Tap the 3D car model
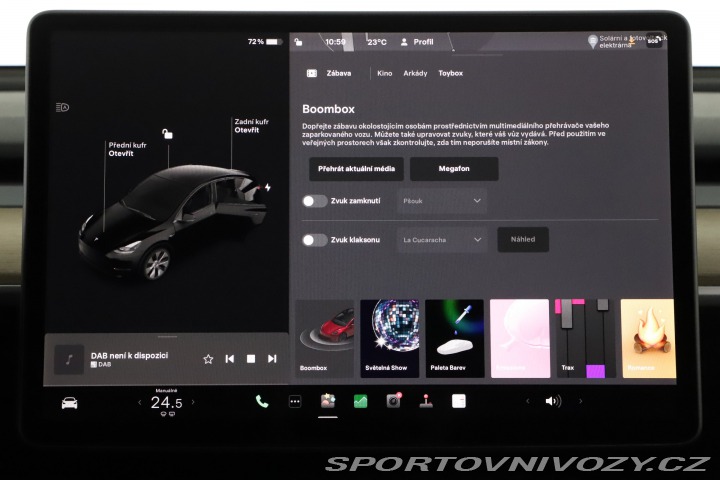Image resolution: width=720 pixels, height=480 pixels. (174, 221)
